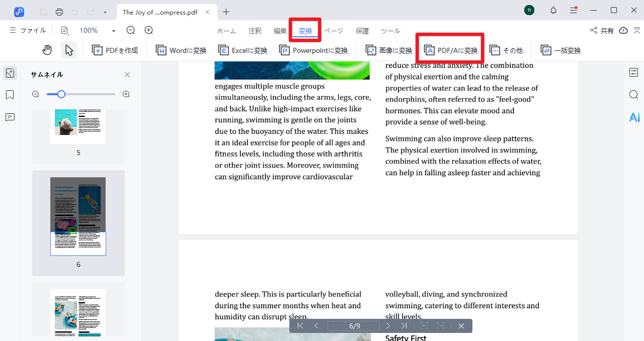Click 画像に変換
The width and height of the screenshot is (644, 341).
coord(389,50)
